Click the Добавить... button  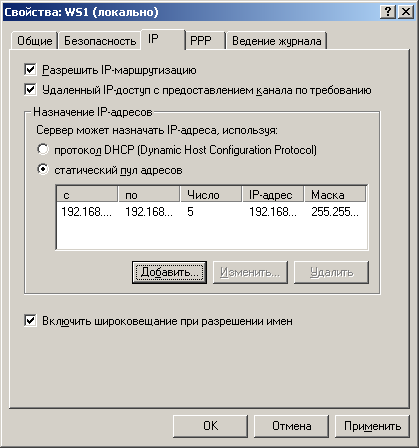[169, 272]
